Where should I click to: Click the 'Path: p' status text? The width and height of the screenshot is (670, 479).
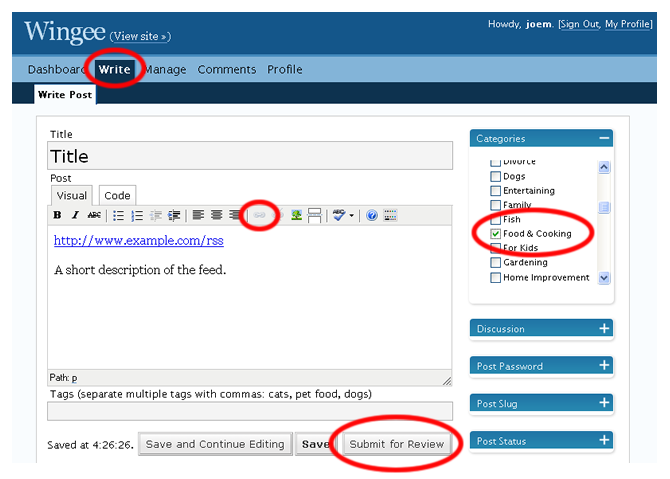click(x=63, y=378)
